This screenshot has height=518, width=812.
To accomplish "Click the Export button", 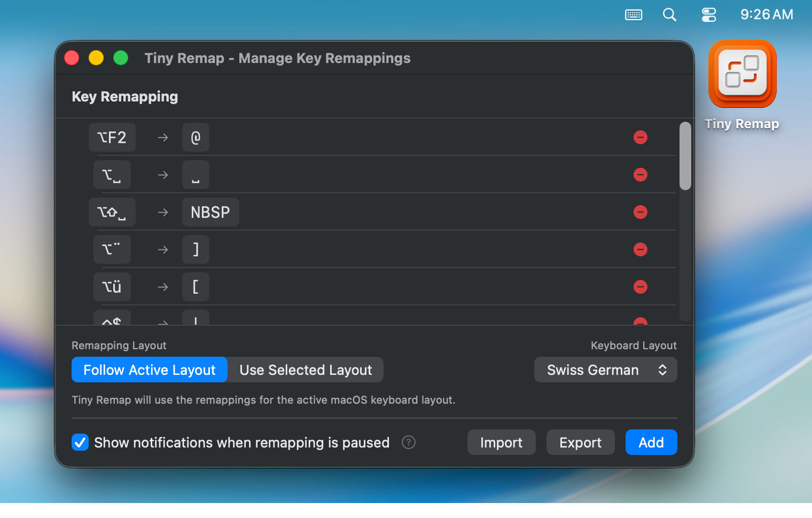I will click(580, 442).
